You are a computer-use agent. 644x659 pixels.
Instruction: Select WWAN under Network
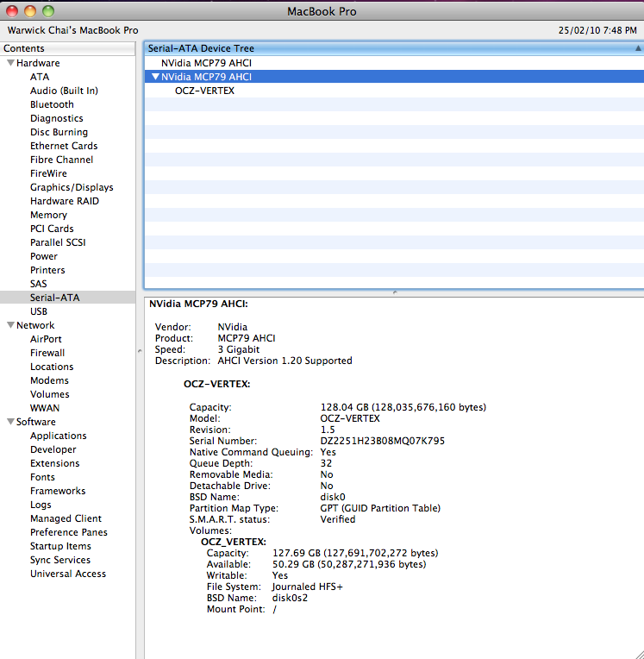tap(45, 408)
